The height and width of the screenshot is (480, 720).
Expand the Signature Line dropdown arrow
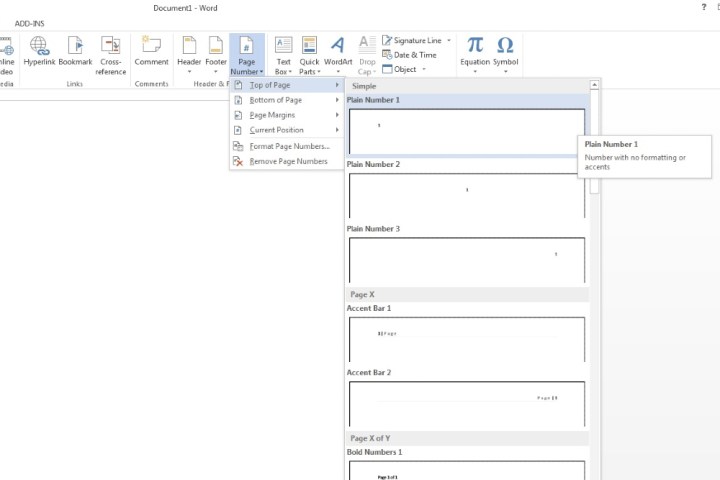click(449, 40)
